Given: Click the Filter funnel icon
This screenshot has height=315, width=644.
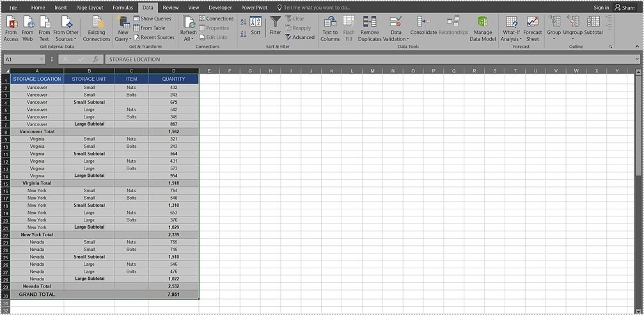Looking at the screenshot, I should 275,23.
